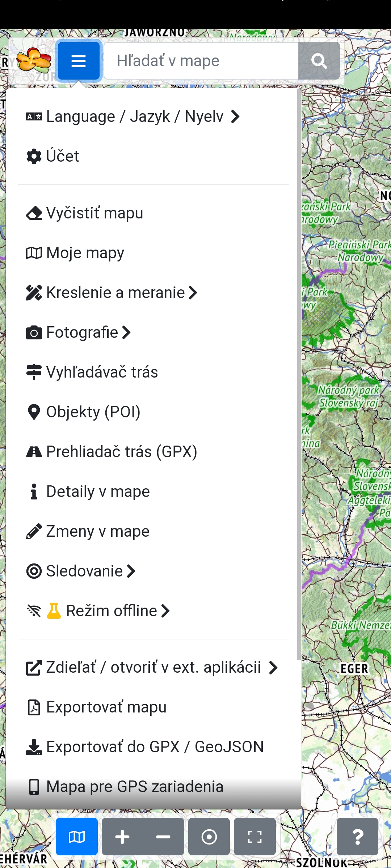
Task: Expand Language / Jazyk / Nyelv submenu
Action: (133, 117)
